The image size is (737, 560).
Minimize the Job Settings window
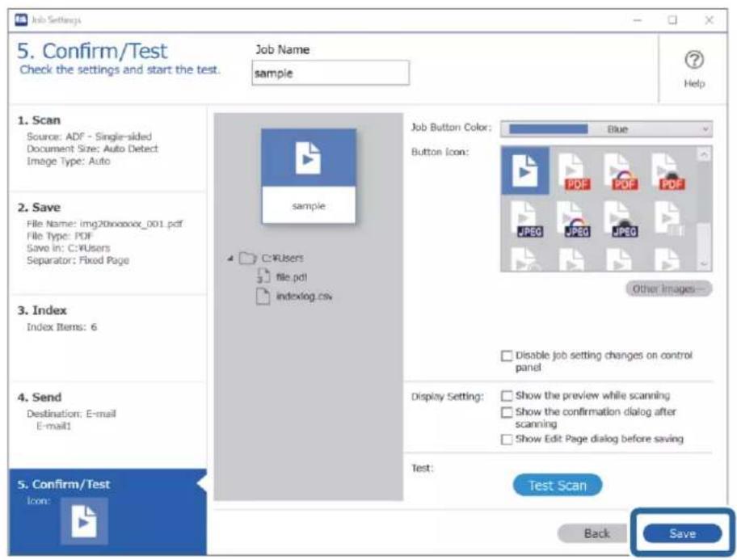click(638, 20)
